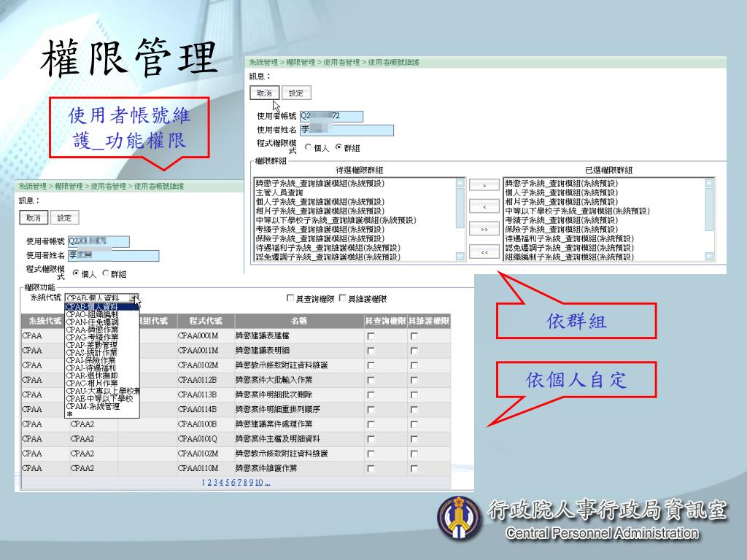Click the 程式代號 column header
This screenshot has width=747, height=560.
point(205,321)
